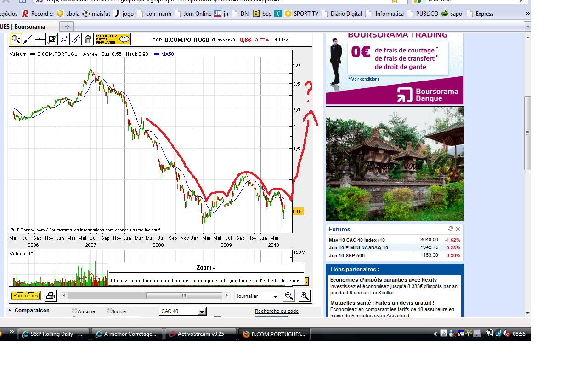The width and height of the screenshot is (588, 368).
Task: Click Jun 10 E-MINI NASDAQ 10 row
Action: (394, 247)
